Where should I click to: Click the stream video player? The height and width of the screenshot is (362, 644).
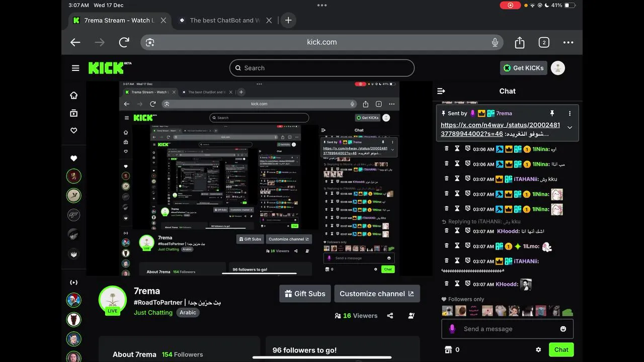pos(259,178)
